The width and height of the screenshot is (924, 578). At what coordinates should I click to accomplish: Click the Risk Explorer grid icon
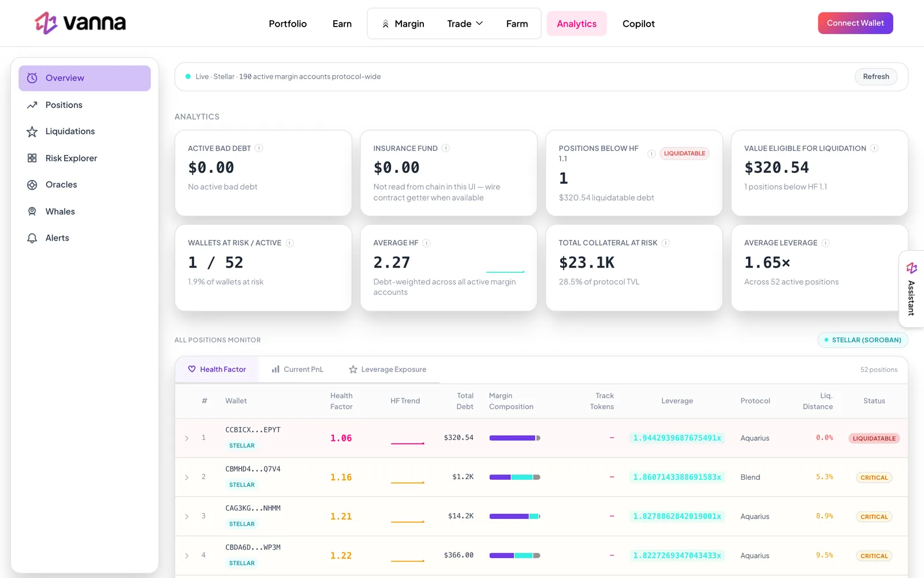click(32, 158)
